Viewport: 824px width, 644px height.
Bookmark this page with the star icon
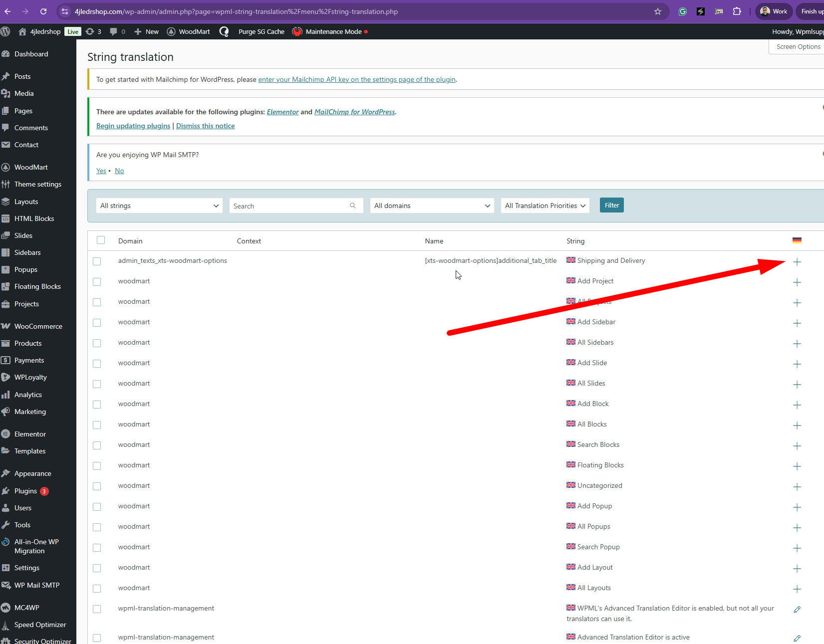pyautogui.click(x=658, y=11)
